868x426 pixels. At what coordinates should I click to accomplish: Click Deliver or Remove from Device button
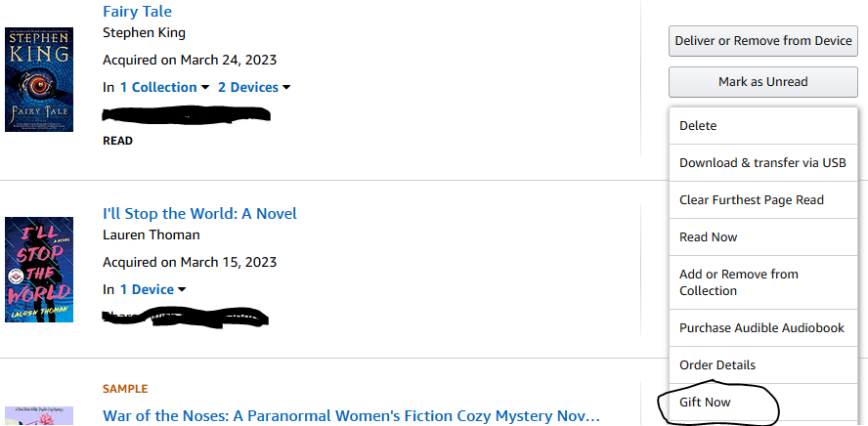pos(763,41)
